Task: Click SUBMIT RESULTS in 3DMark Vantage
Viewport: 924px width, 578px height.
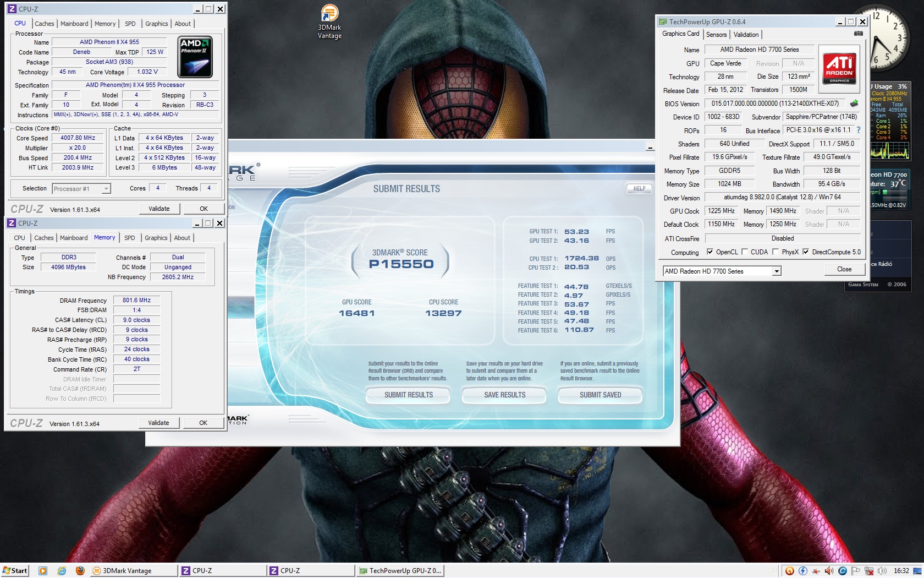Action: pos(408,395)
